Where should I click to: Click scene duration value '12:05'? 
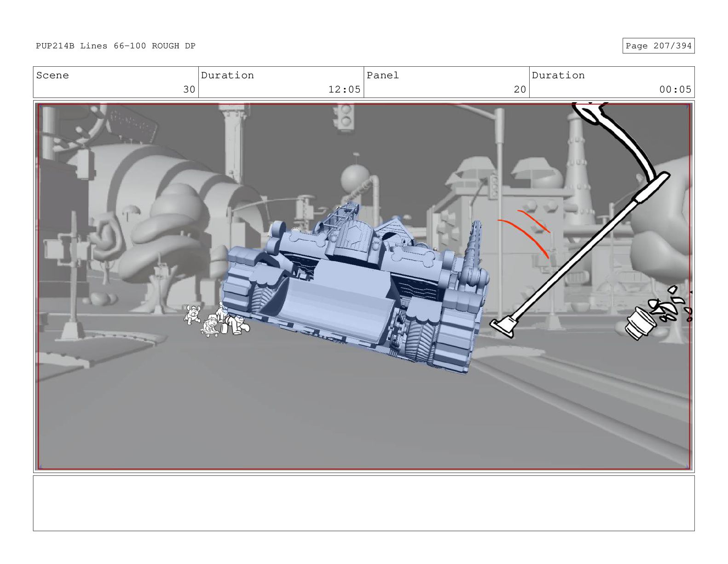344,89
